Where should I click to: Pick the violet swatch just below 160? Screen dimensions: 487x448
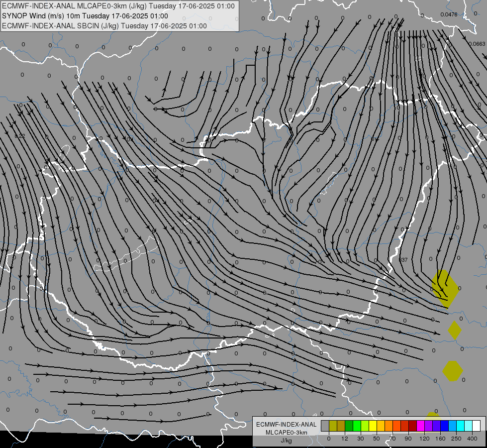(437, 426)
